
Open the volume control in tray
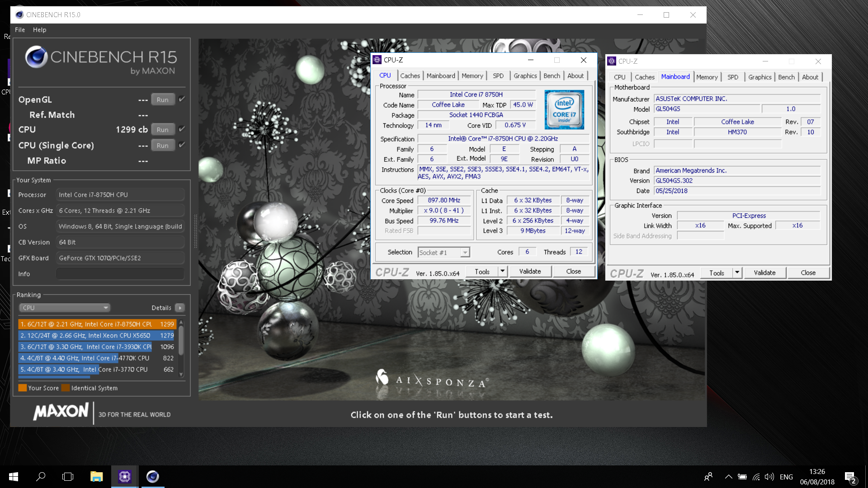coord(769,477)
